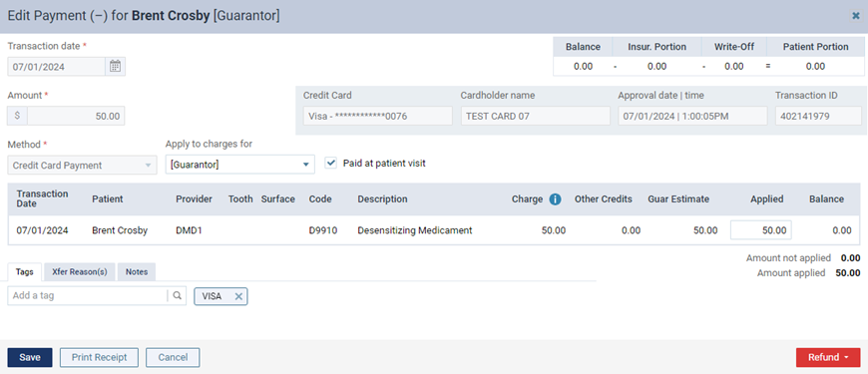Open the Method dropdown
868x374 pixels.
click(x=82, y=165)
